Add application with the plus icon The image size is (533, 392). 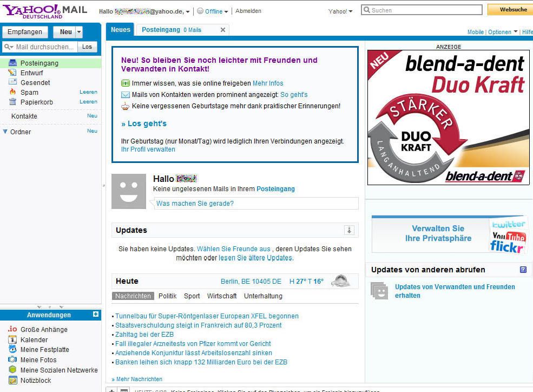pos(96,315)
